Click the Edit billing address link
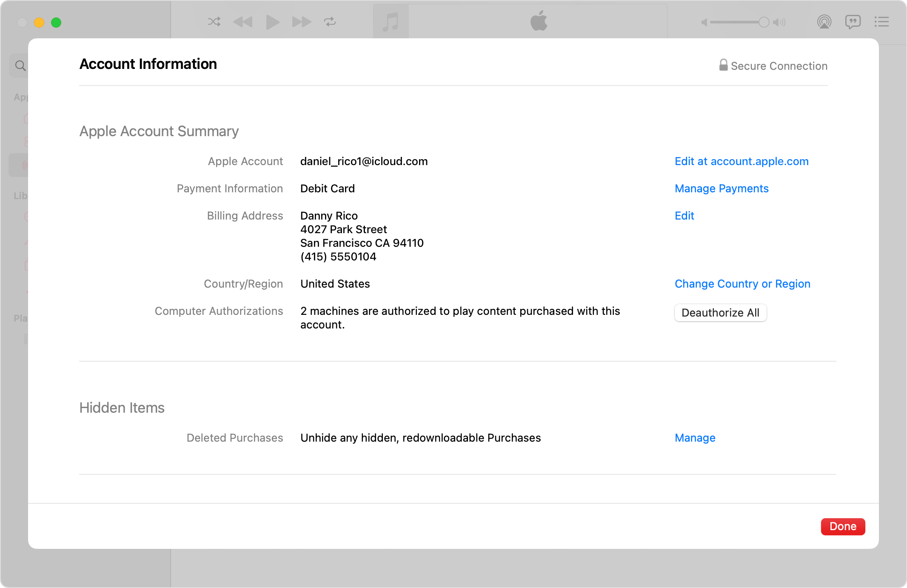Screen dimensions: 907x588 click(x=684, y=215)
